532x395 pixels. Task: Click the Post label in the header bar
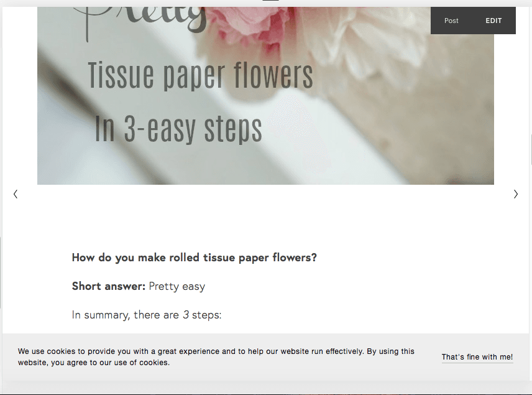[x=451, y=20]
